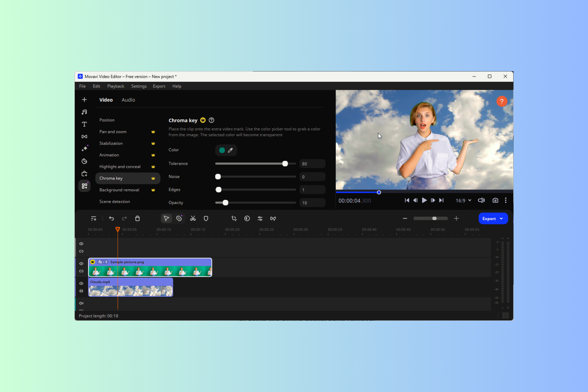The height and width of the screenshot is (392, 588).
Task: Toggle link on Sample picture.png track
Action: [x=81, y=271]
